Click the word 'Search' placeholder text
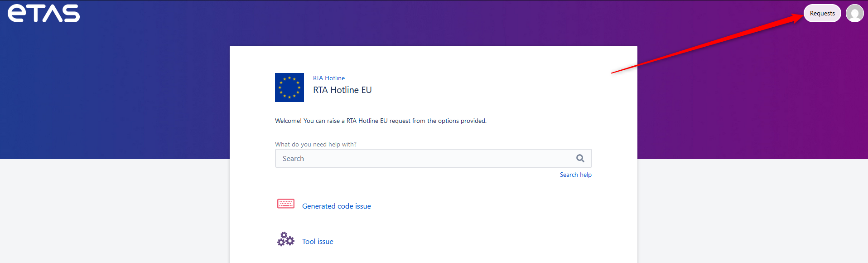868x263 pixels. (293, 158)
